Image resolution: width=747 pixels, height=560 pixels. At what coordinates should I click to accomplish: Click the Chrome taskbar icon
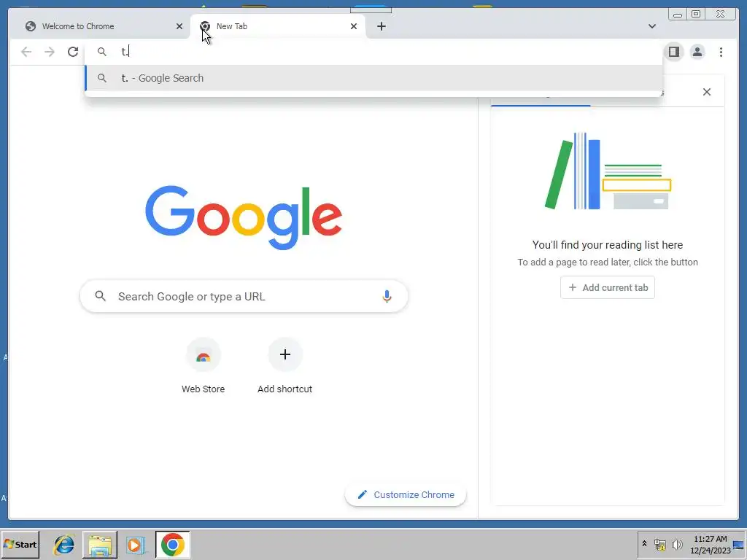click(x=172, y=544)
